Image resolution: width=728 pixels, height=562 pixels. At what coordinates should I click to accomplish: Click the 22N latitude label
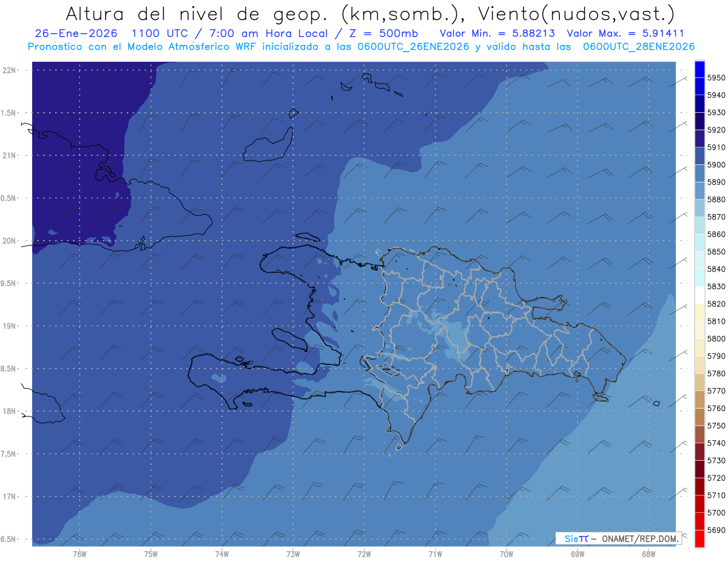coord(9,70)
